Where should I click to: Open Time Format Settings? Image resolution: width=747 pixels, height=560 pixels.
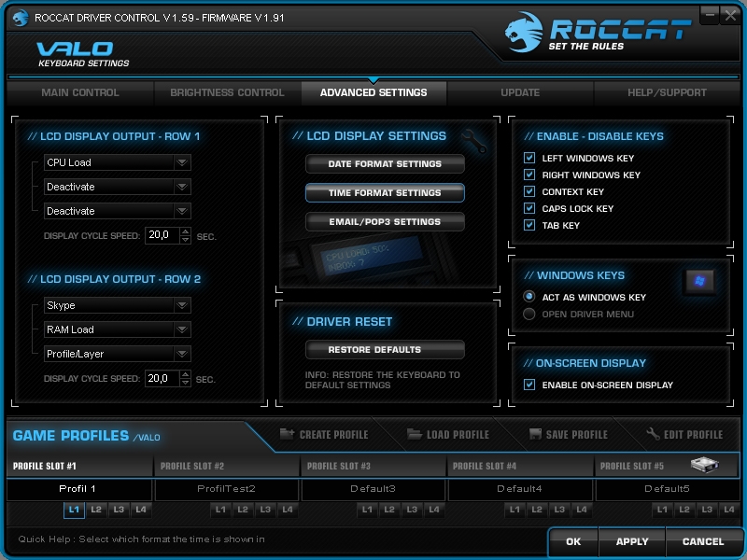pyautogui.click(x=385, y=193)
